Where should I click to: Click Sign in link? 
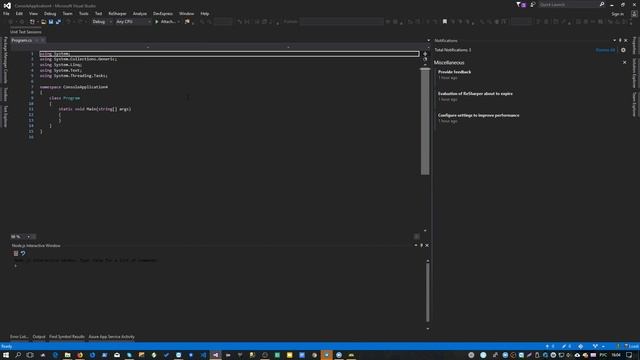(618, 14)
